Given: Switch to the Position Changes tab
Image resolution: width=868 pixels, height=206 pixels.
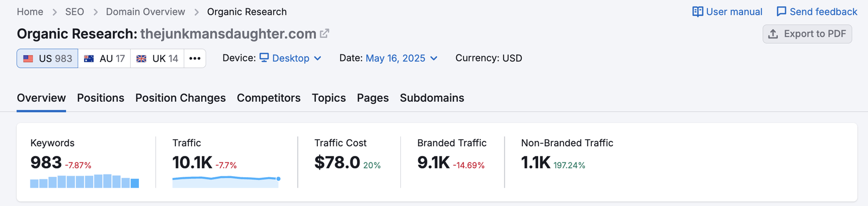Looking at the screenshot, I should 181,98.
